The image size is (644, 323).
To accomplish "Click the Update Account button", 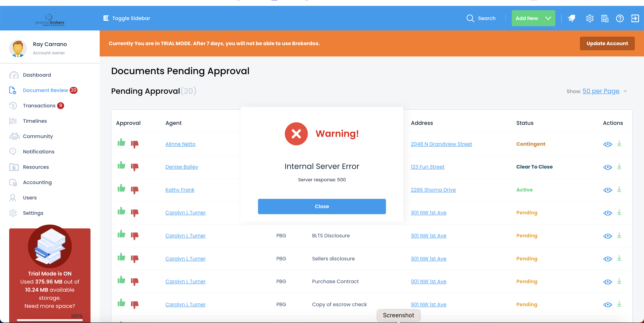I will pos(607,43).
